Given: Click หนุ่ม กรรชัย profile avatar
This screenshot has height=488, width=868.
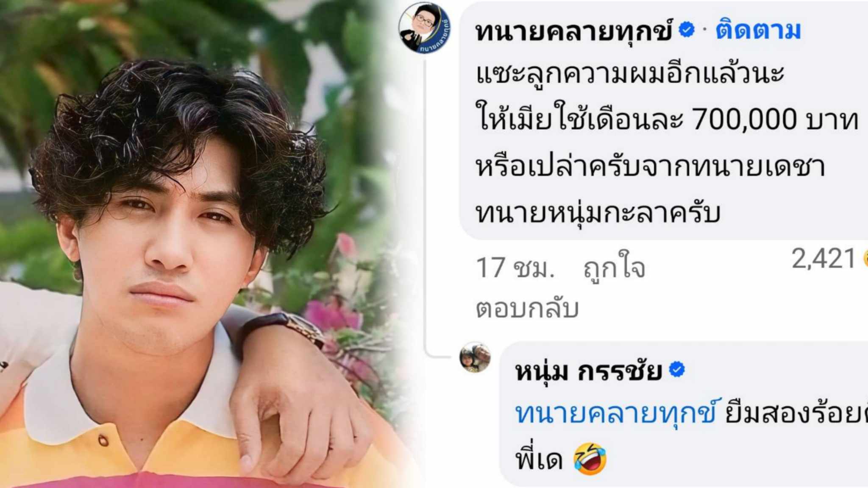Looking at the screenshot, I should pos(475,357).
